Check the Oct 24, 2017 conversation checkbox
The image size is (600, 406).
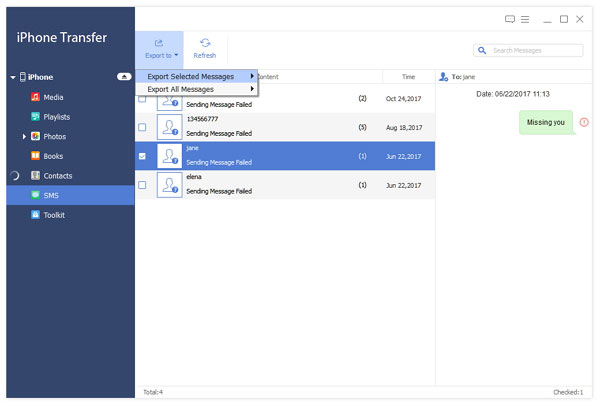click(142, 99)
